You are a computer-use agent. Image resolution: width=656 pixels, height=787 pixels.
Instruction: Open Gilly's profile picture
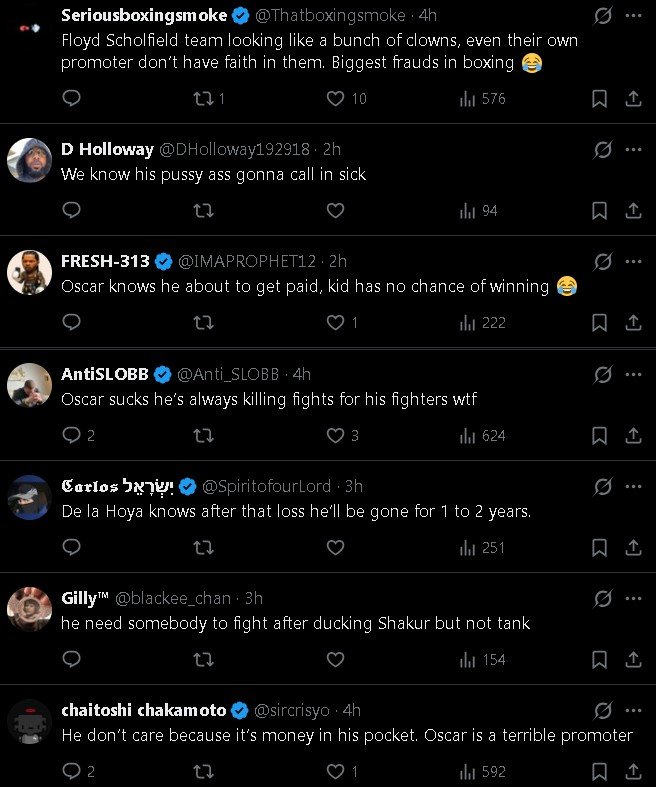point(29,608)
